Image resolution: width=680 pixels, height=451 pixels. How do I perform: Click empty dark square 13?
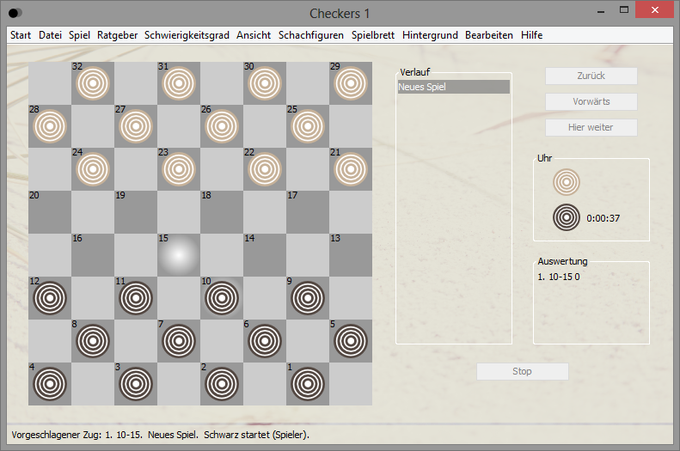(x=350, y=255)
